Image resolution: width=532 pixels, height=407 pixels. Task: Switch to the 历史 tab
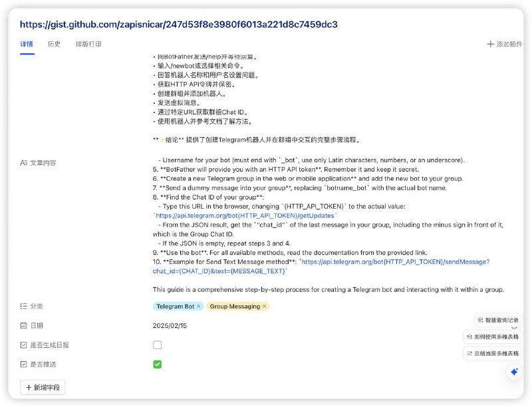coord(54,44)
